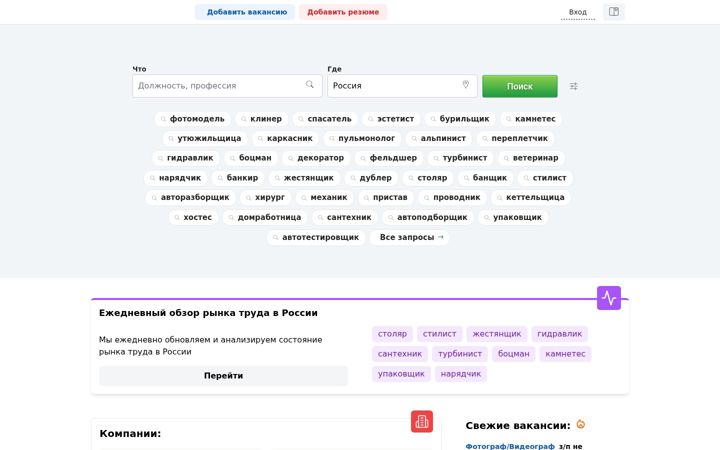Open the стилист tag in search suggestions
Image resolution: width=720 pixels, height=450 pixels.
[546, 178]
